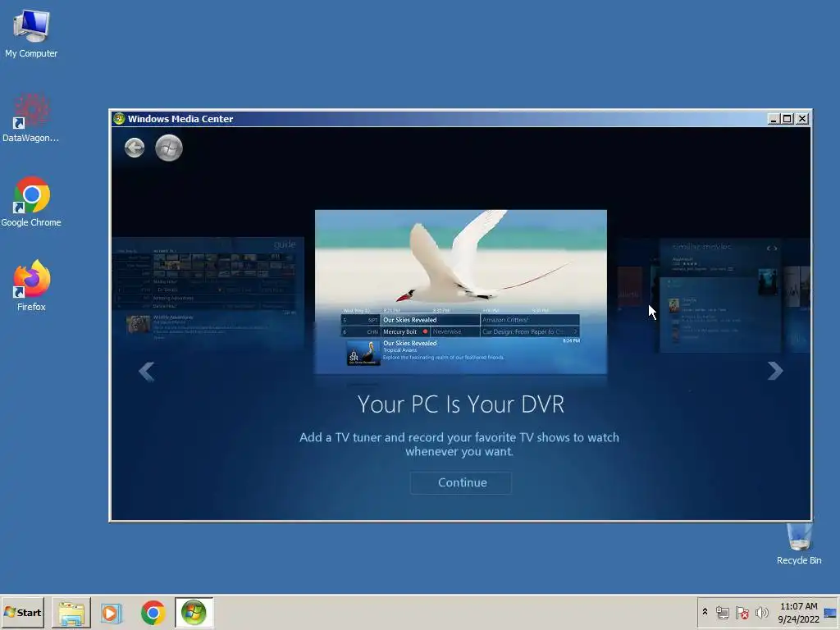Open Windows Explorer from the taskbar
Viewport: 840px width, 630px height.
pyautogui.click(x=71, y=612)
